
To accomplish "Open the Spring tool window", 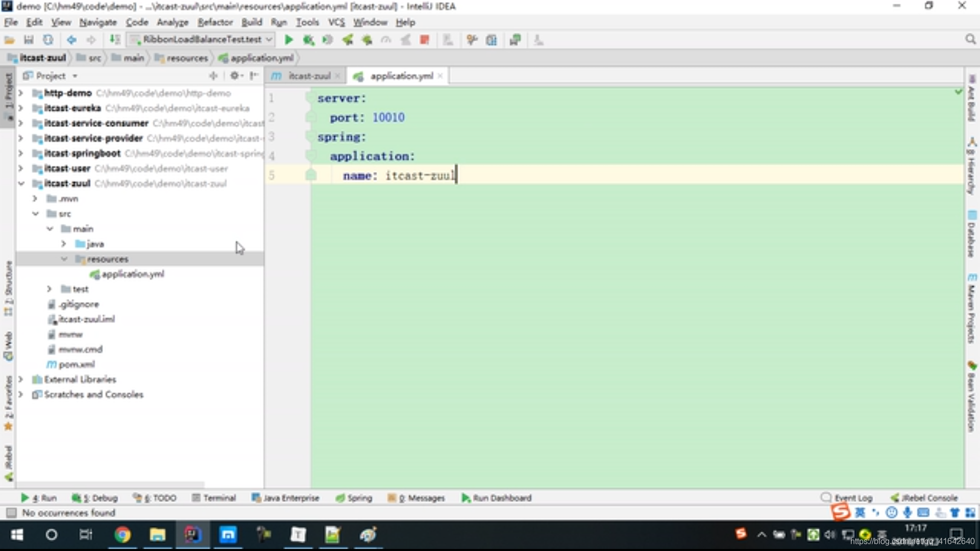I will tap(354, 497).
